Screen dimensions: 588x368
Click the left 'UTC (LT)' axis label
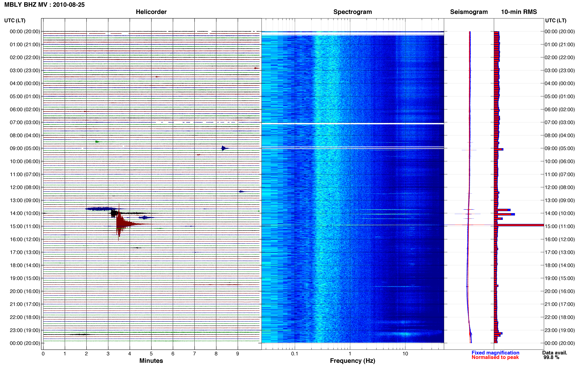pos(15,20)
